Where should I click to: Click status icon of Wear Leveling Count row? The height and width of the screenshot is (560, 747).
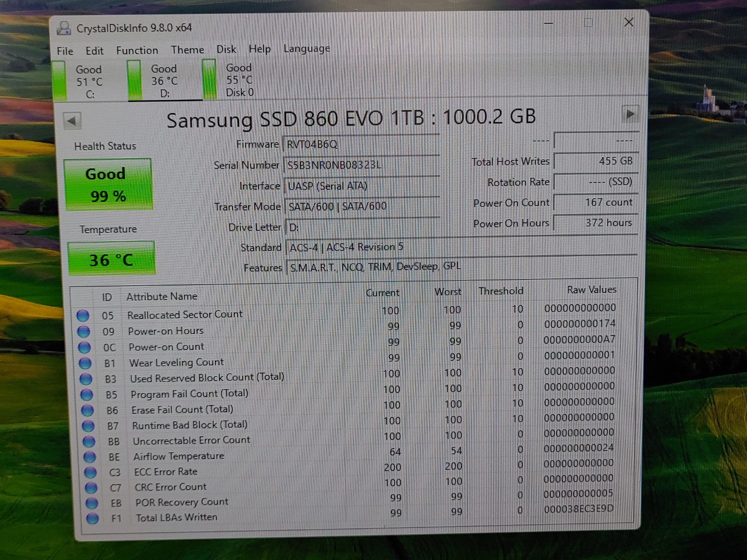[86, 363]
